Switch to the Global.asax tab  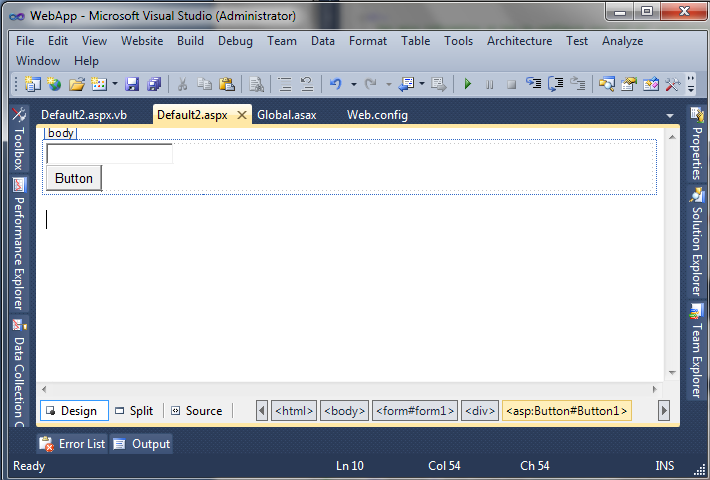tap(287, 115)
